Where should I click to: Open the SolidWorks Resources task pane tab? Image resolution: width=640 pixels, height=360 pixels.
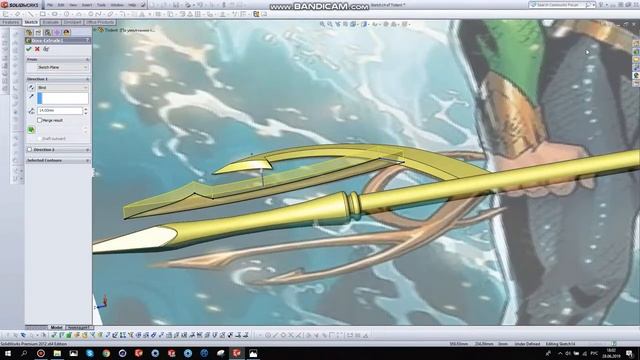click(x=636, y=44)
